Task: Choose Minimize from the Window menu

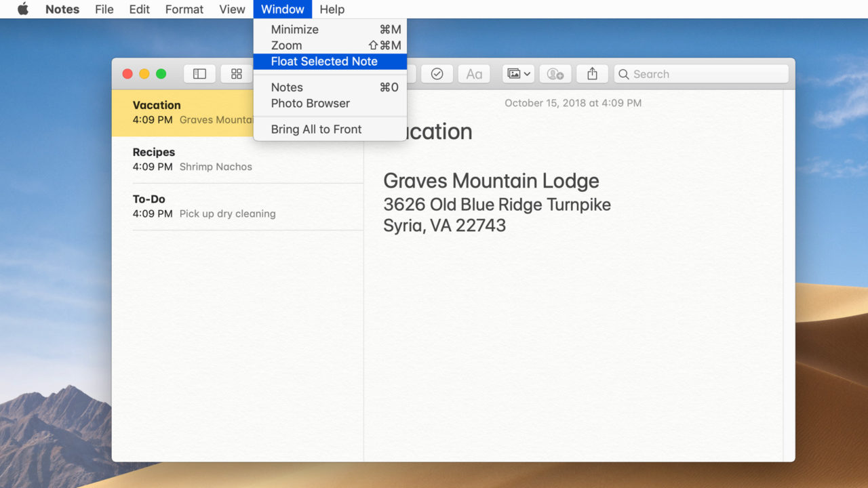Action: click(x=294, y=29)
